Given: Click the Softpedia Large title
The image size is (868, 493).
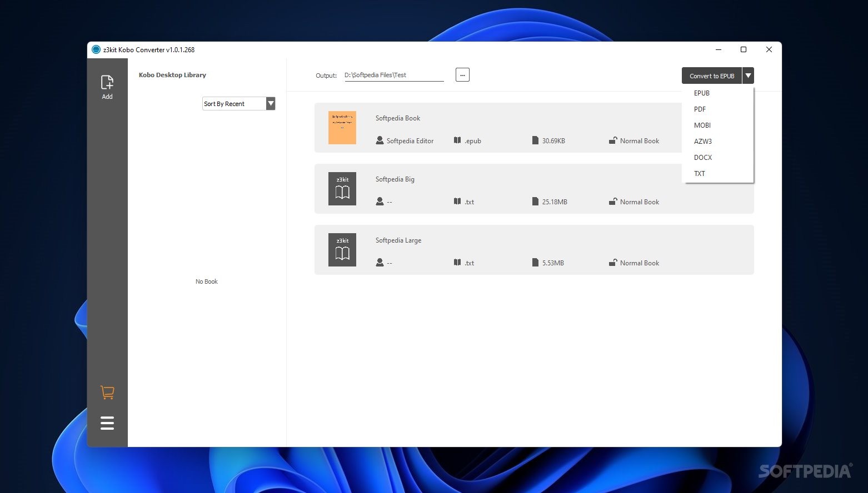Looking at the screenshot, I should tap(398, 240).
